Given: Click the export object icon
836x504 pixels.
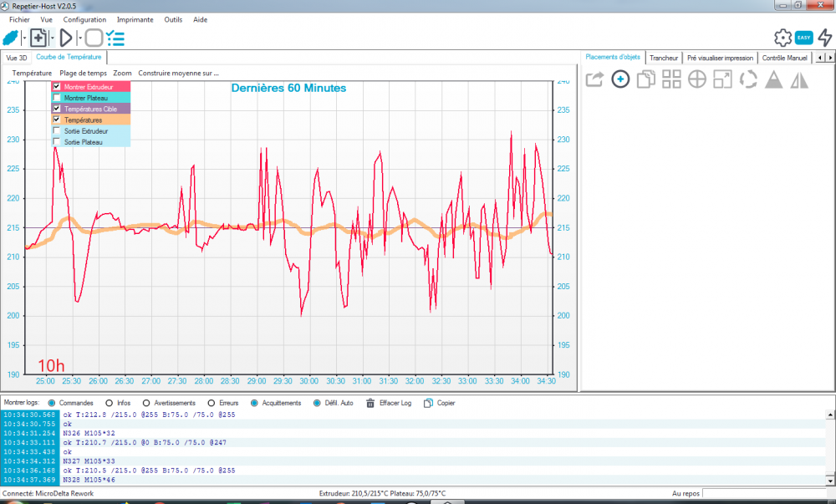Looking at the screenshot, I should (x=594, y=79).
